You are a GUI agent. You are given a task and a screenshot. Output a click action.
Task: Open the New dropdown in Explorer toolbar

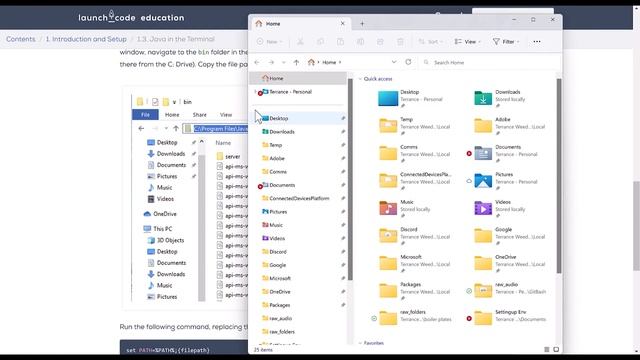point(269,42)
